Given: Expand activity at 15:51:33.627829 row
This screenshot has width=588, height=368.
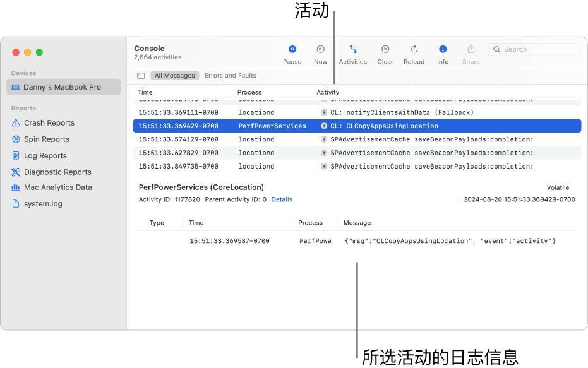Looking at the screenshot, I should [x=324, y=153].
